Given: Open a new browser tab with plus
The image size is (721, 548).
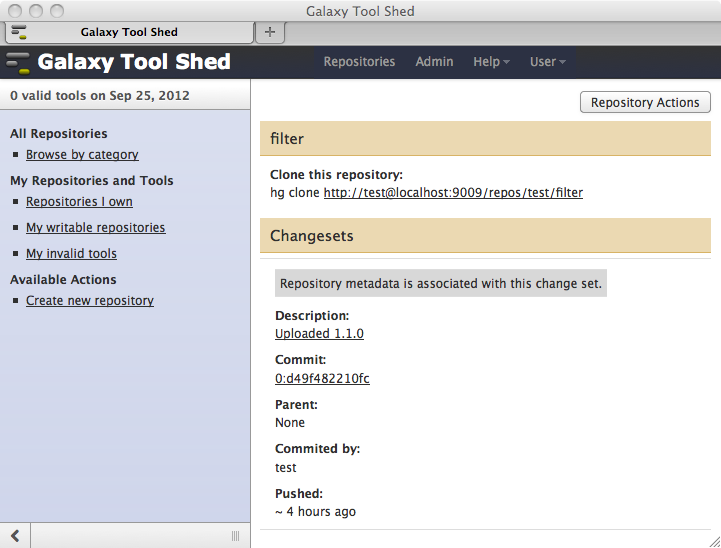Looking at the screenshot, I should point(270,32).
